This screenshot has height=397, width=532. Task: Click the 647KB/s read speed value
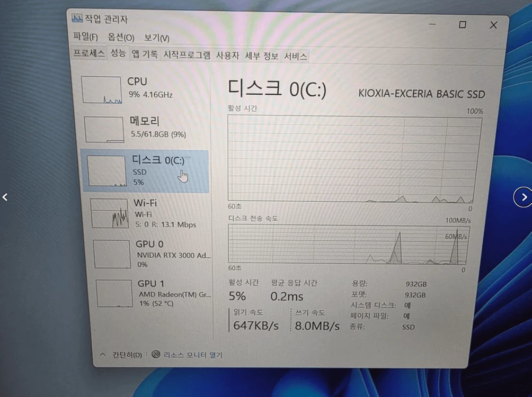(256, 326)
